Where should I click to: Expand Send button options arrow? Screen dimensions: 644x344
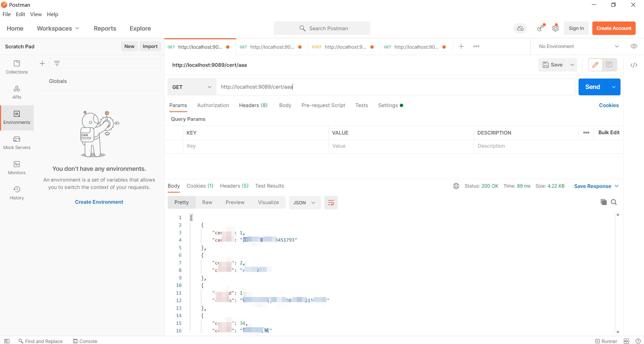(614, 87)
